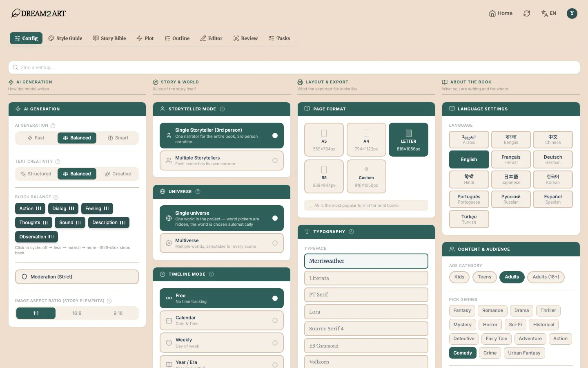Go to Home link
The image size is (588, 368).
pyautogui.click(x=501, y=13)
